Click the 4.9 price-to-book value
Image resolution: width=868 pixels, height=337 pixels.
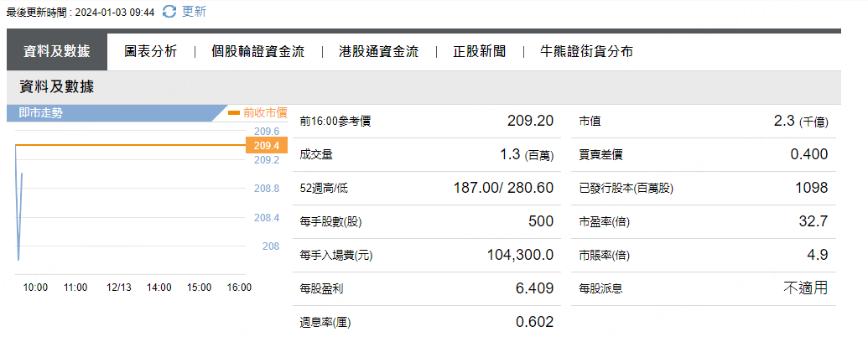(818, 255)
